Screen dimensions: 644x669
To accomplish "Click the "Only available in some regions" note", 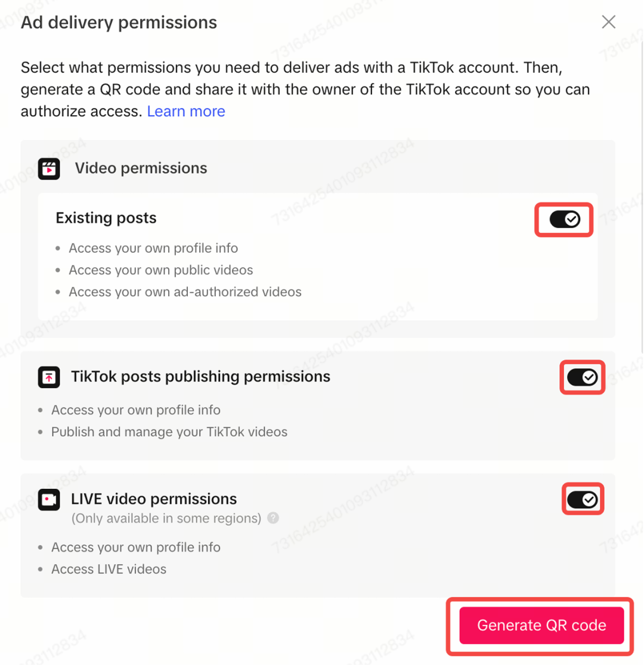I will [166, 518].
